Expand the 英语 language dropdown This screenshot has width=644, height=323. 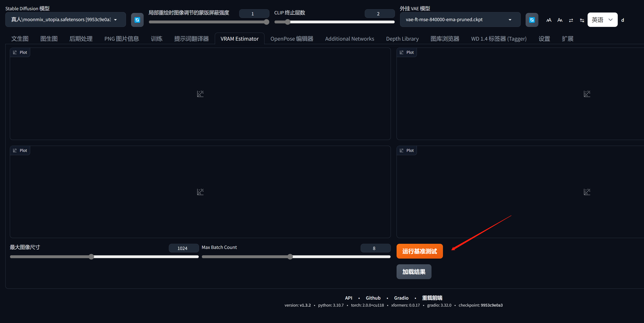tap(602, 20)
